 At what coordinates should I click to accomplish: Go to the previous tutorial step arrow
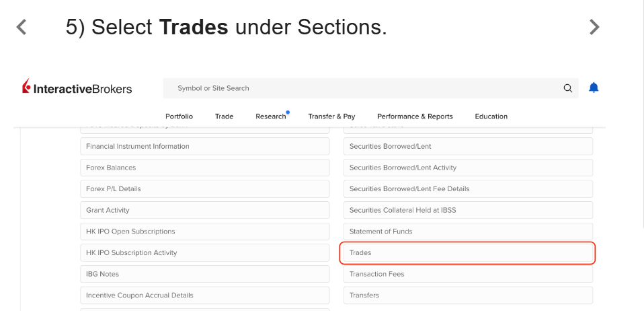[22, 27]
